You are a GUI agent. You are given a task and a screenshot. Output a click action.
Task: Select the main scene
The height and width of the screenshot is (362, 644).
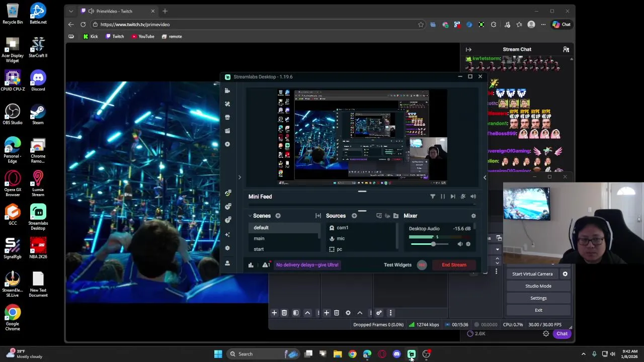click(x=283, y=238)
